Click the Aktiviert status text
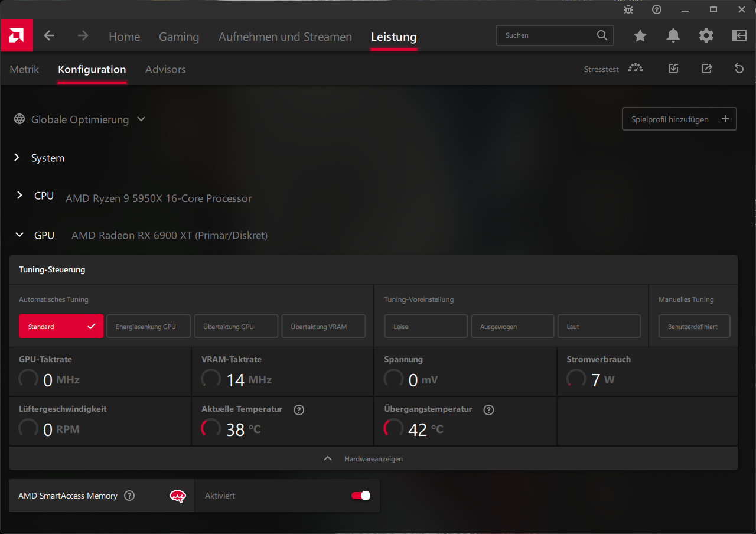This screenshot has width=756, height=534. click(220, 496)
